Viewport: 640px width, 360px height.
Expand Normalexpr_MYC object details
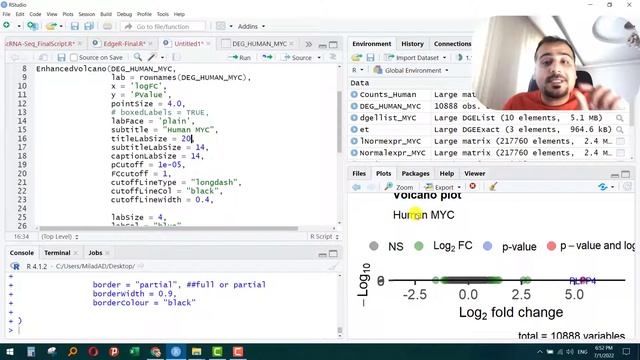(x=354, y=153)
